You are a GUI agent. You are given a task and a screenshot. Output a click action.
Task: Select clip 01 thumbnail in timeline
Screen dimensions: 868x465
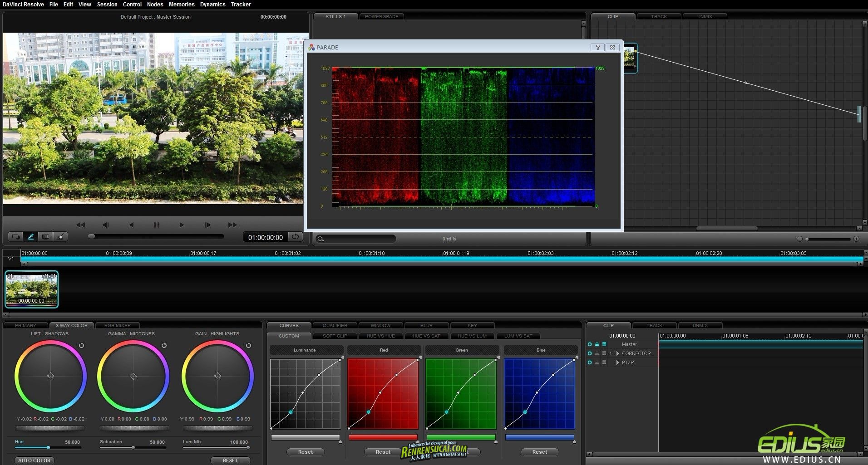(x=31, y=289)
